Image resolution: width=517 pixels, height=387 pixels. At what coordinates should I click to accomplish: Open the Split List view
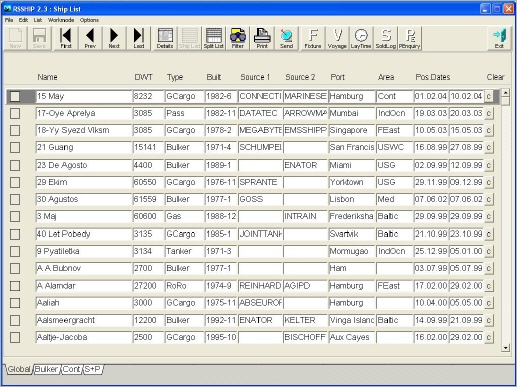point(214,38)
